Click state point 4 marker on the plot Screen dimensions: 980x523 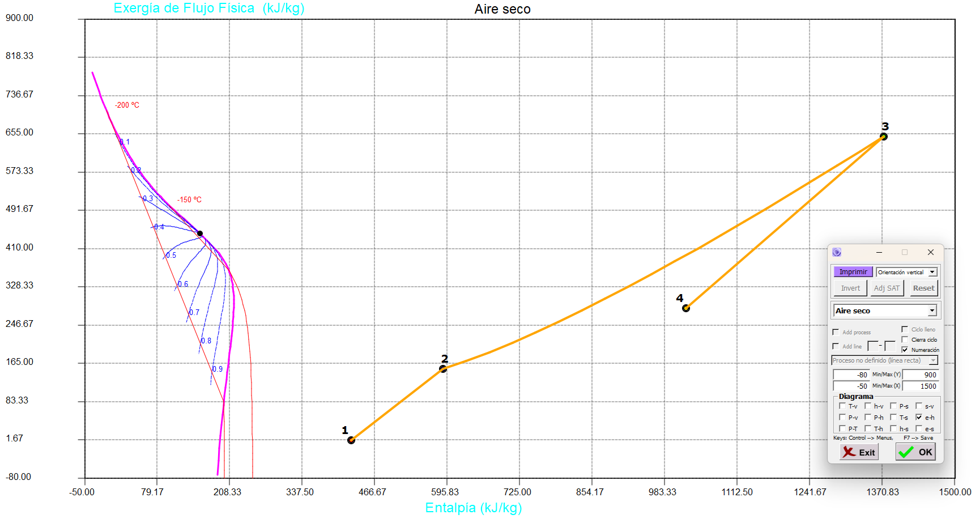686,308
